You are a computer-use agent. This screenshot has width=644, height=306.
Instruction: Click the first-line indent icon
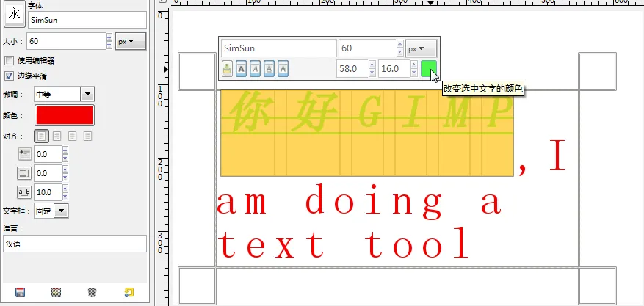tap(24, 154)
